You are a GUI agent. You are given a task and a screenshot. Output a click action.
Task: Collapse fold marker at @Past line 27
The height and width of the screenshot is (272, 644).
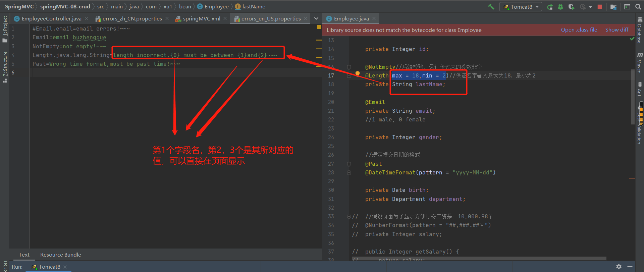click(349, 164)
